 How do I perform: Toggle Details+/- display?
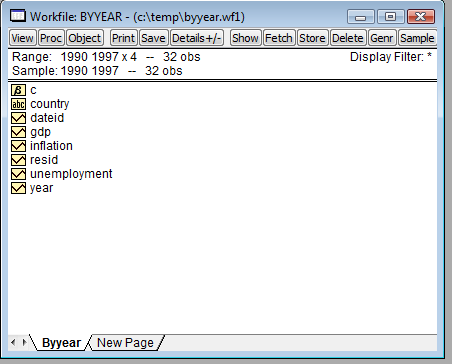[x=197, y=38]
